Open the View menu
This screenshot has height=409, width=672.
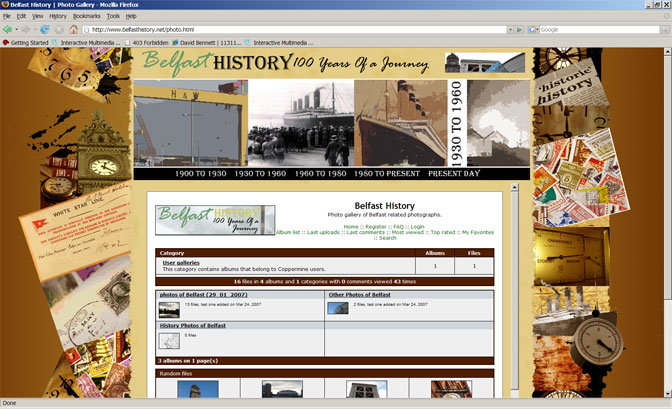[x=38, y=16]
